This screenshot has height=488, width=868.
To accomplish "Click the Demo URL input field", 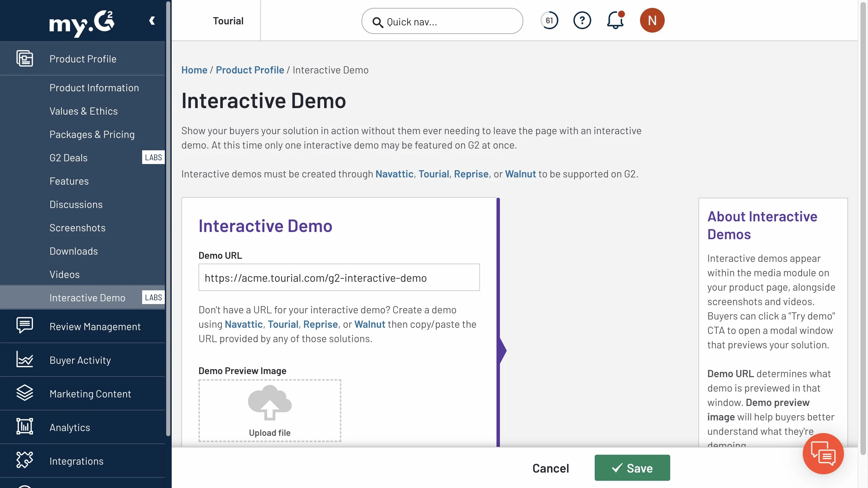I will [x=339, y=278].
